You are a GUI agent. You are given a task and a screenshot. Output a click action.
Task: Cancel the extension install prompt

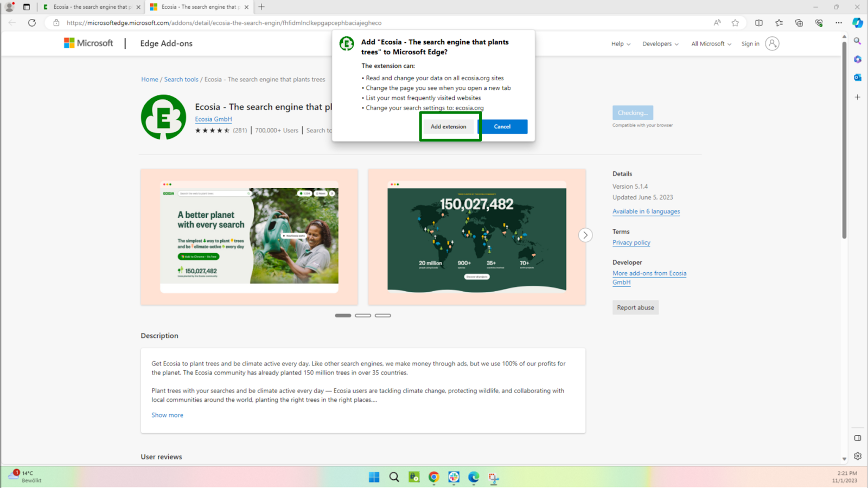point(502,126)
